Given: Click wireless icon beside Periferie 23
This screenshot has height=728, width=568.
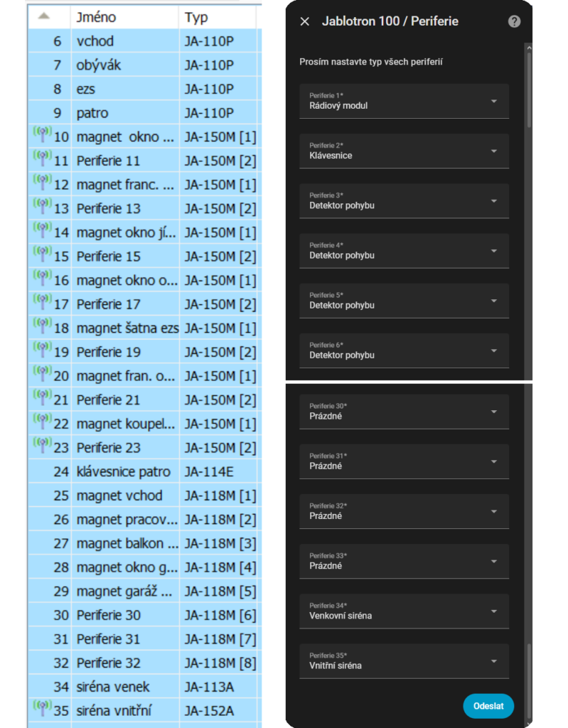Looking at the screenshot, I should click(42, 446).
